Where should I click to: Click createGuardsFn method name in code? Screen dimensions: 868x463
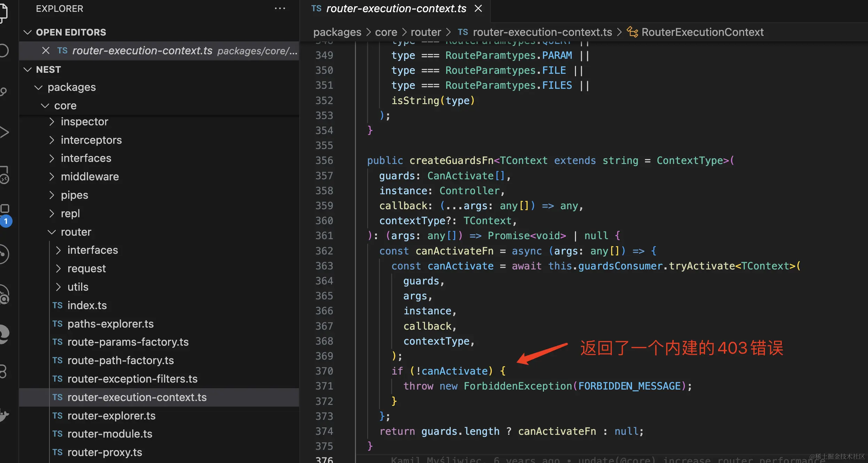(x=451, y=160)
